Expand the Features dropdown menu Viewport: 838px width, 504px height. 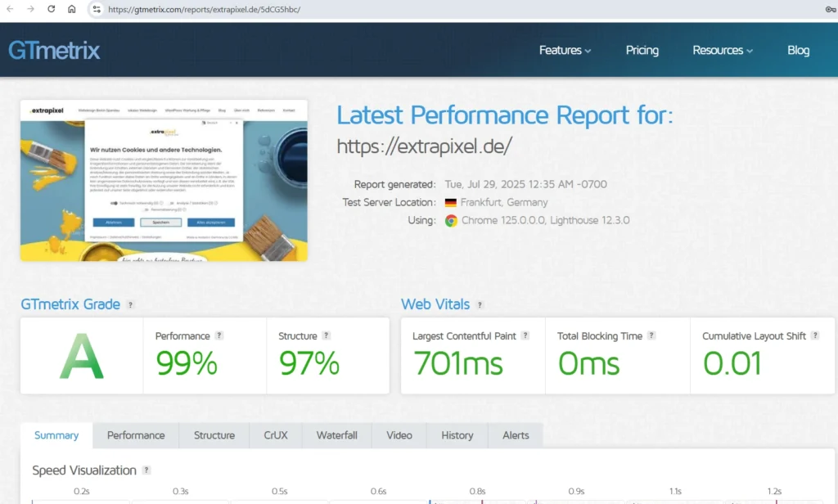coord(565,50)
